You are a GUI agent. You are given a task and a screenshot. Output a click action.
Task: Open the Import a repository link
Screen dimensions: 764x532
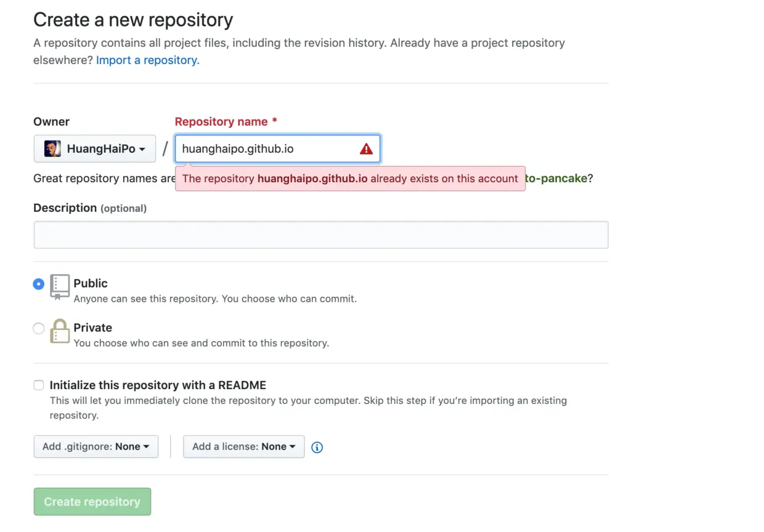click(x=148, y=60)
